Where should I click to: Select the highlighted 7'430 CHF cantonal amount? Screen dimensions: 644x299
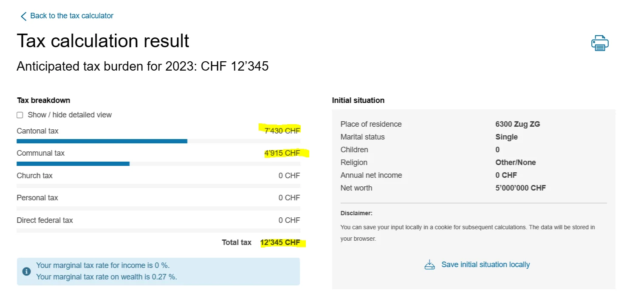tap(282, 131)
